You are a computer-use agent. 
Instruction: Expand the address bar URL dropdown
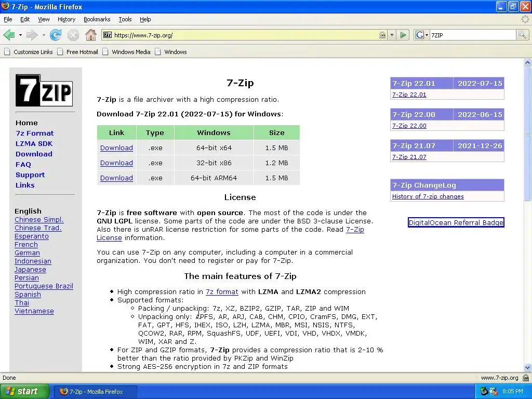point(392,35)
